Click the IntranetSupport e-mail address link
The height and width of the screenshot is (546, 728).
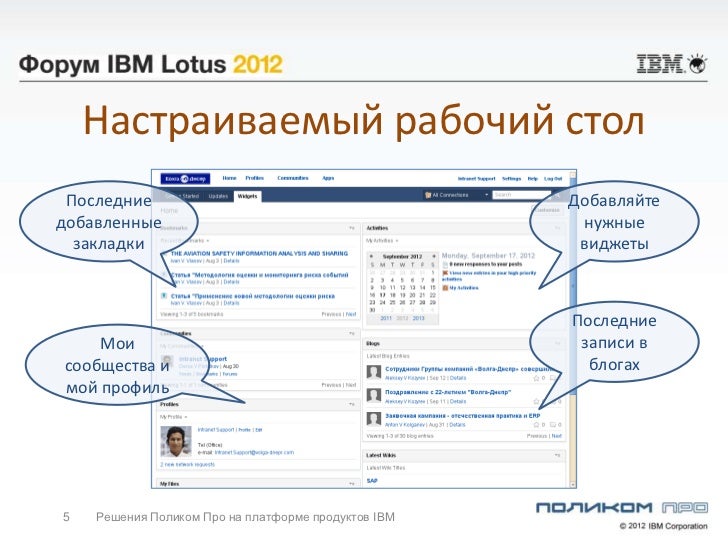coord(254,452)
